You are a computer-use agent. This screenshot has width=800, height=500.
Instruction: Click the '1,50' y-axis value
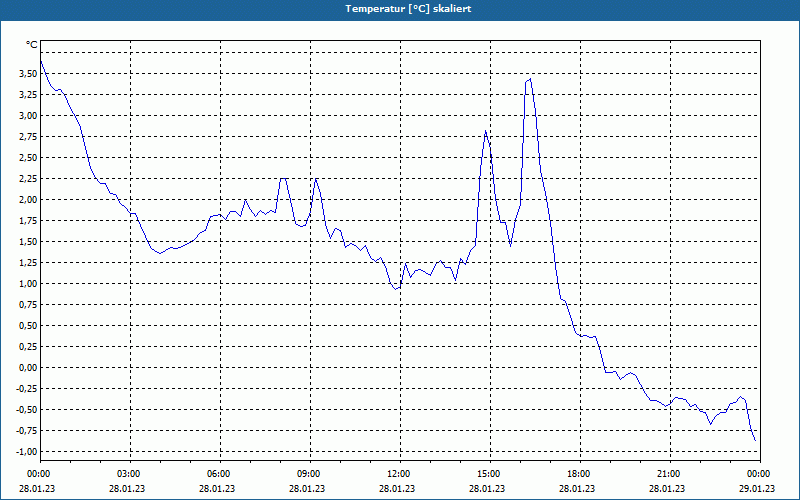28,241
